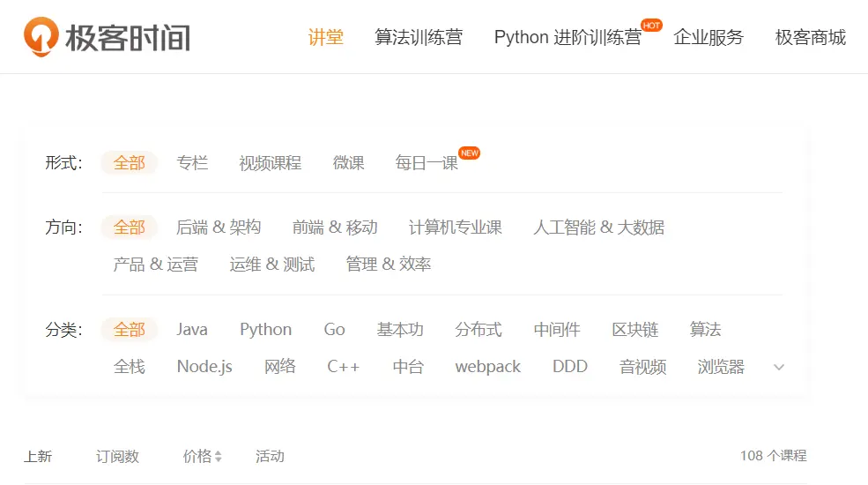
Task: Choose 人工智能 & 大数据 direction
Action: click(x=598, y=227)
